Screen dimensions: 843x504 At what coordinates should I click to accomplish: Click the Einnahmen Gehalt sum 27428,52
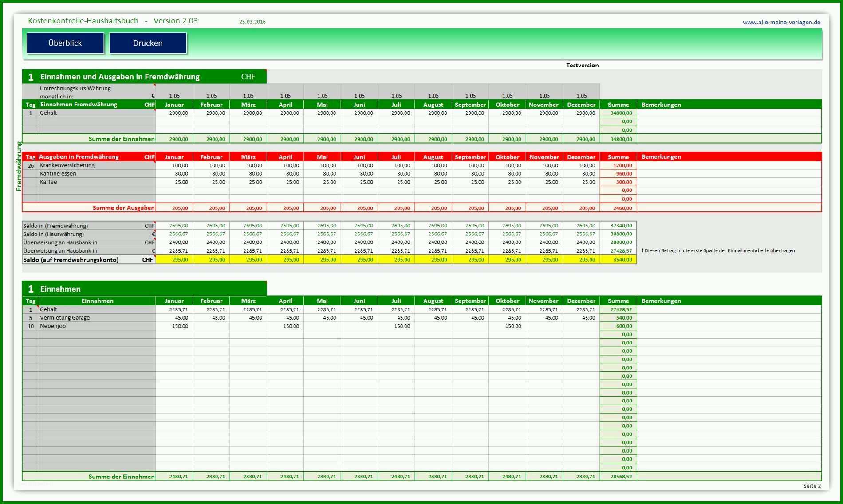coord(618,309)
